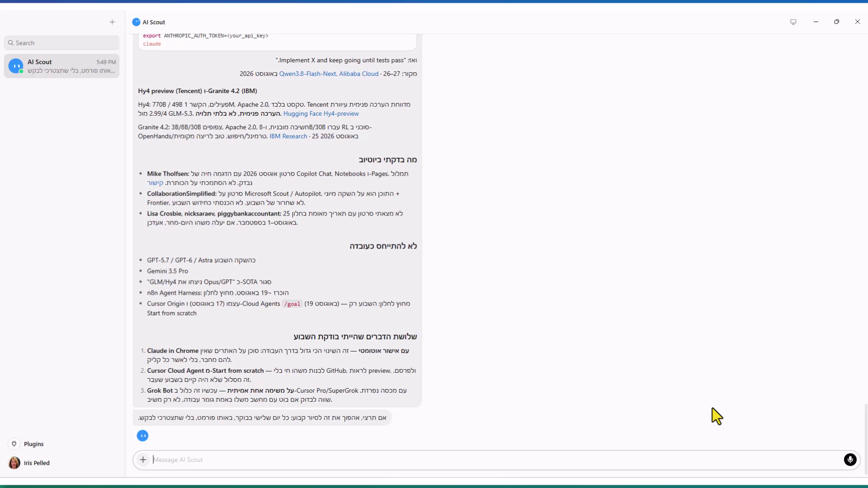Click the Claude in Chrome list item
Screen dimensions: 868x488
[x=278, y=355]
